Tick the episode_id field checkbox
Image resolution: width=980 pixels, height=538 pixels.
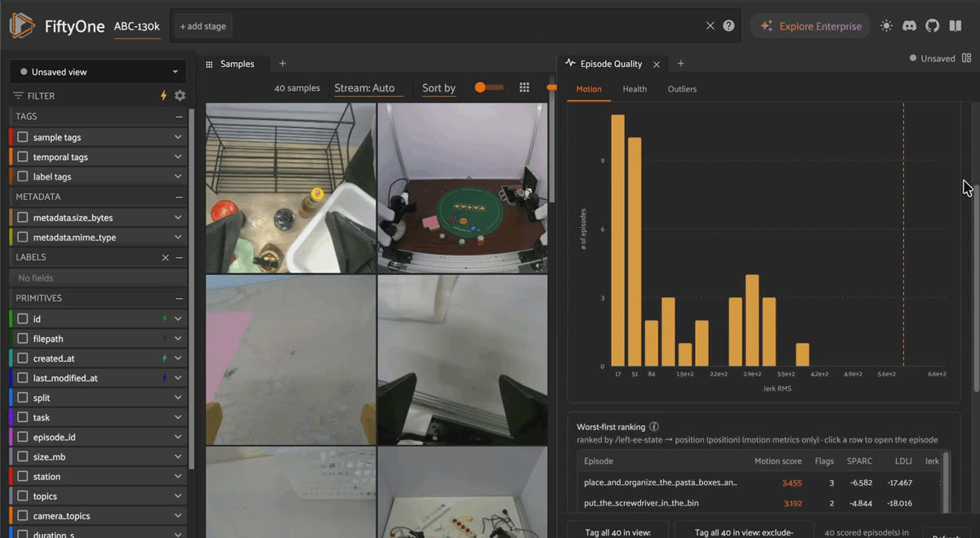point(23,437)
